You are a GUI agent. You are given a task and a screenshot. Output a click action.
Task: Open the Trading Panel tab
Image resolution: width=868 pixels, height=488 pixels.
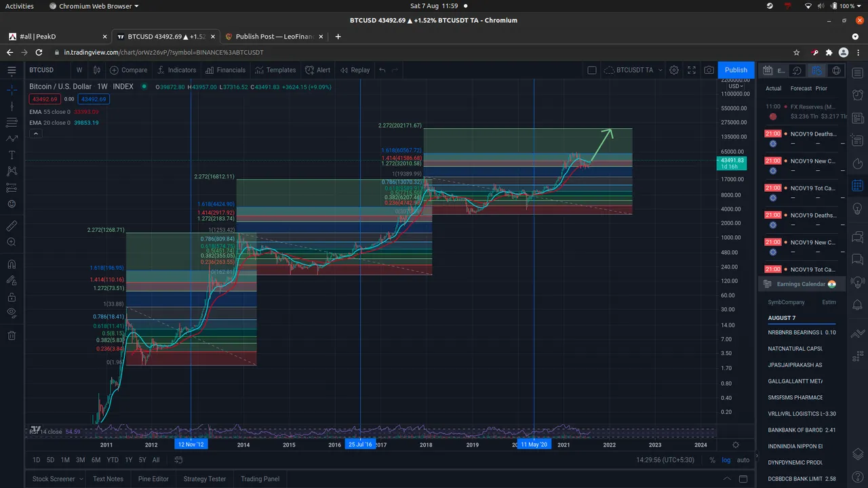click(260, 479)
